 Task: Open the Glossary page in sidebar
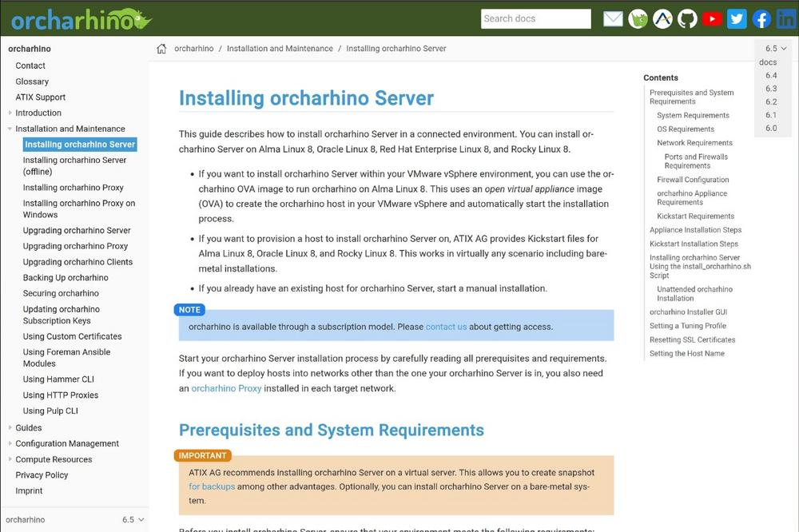point(32,81)
